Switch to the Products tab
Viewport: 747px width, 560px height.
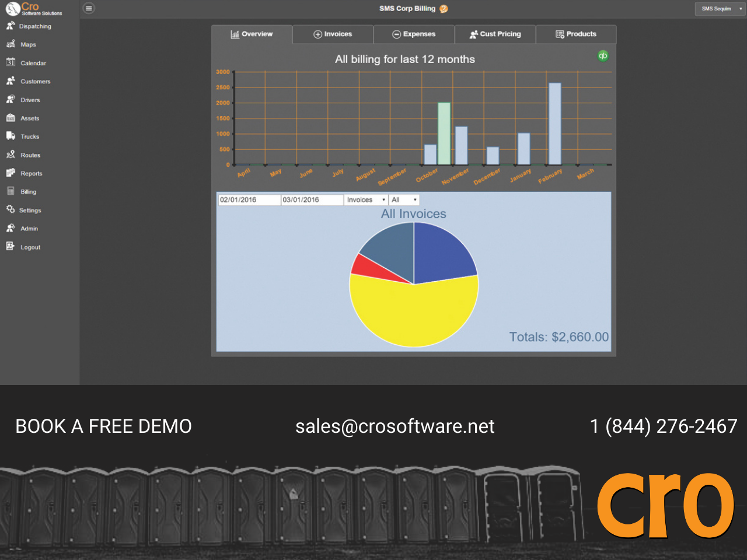pyautogui.click(x=576, y=34)
